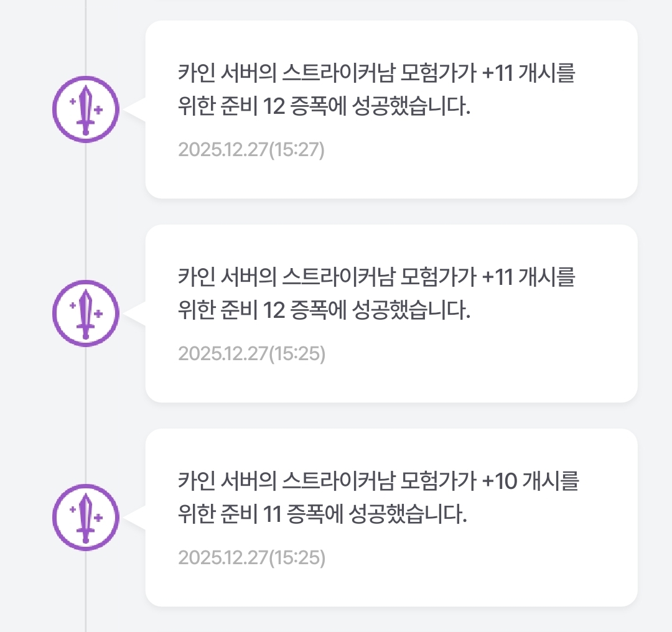Click sword icon beside +11 entry timestamped 15:25
This screenshot has width=672, height=632.
86,314
